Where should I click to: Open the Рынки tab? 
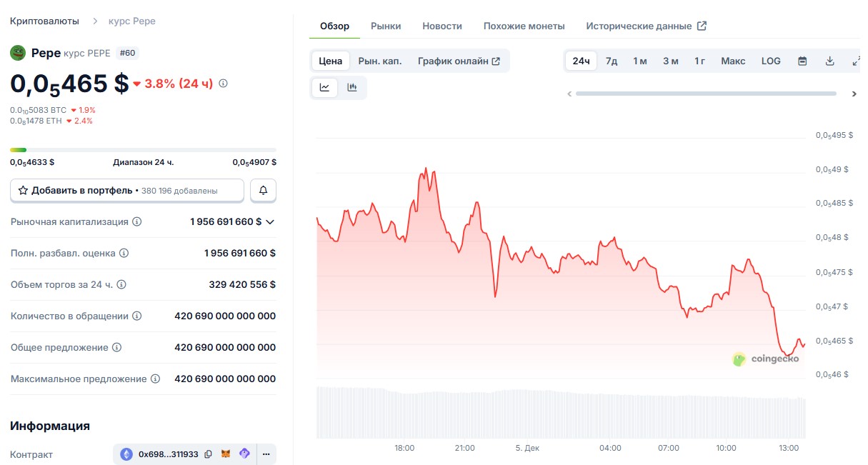[x=386, y=26]
